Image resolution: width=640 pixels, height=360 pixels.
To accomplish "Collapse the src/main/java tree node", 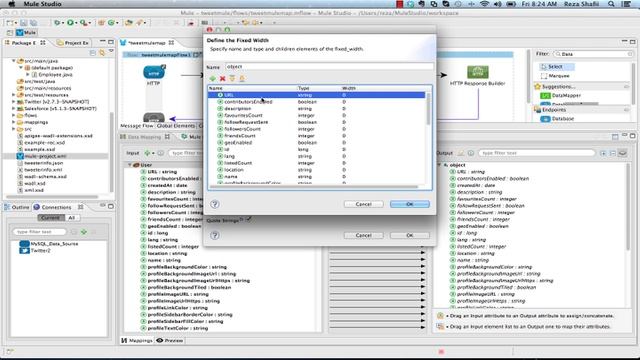I will [14, 61].
